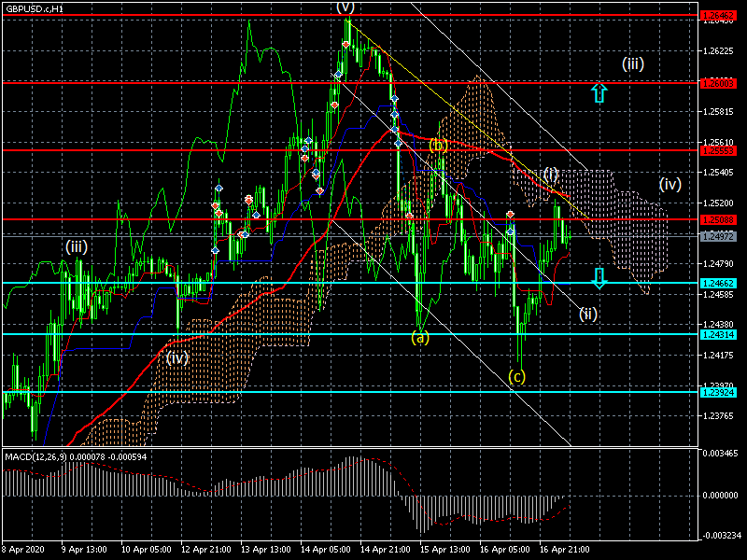
Task: Click the 1.25815 axis value
Action: pyautogui.click(x=718, y=112)
